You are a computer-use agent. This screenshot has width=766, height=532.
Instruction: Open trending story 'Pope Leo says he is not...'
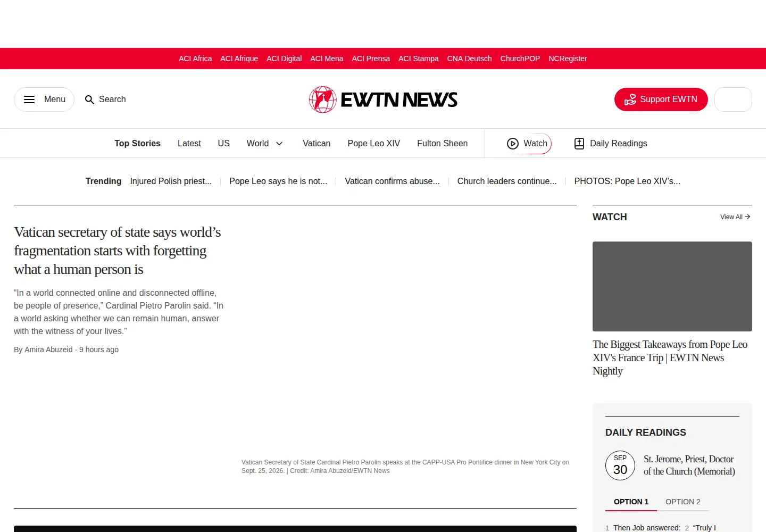coord(278,181)
